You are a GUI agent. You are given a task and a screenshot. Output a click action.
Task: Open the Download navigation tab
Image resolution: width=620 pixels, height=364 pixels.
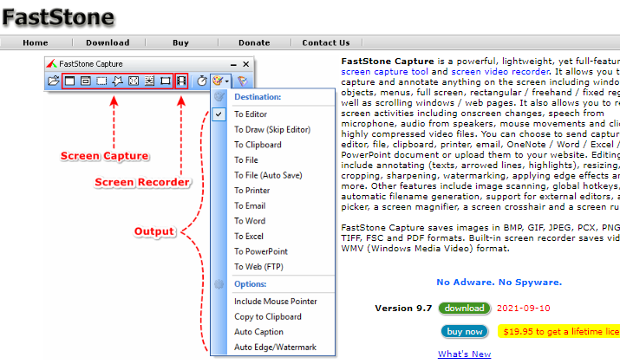click(x=108, y=42)
